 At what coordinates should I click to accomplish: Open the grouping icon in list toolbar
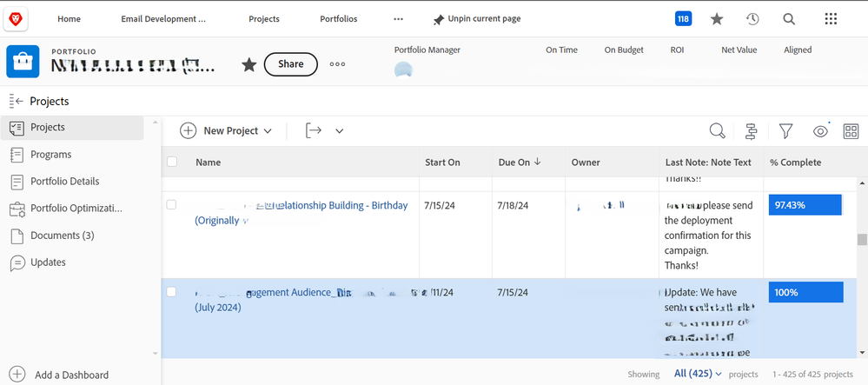[752, 131]
